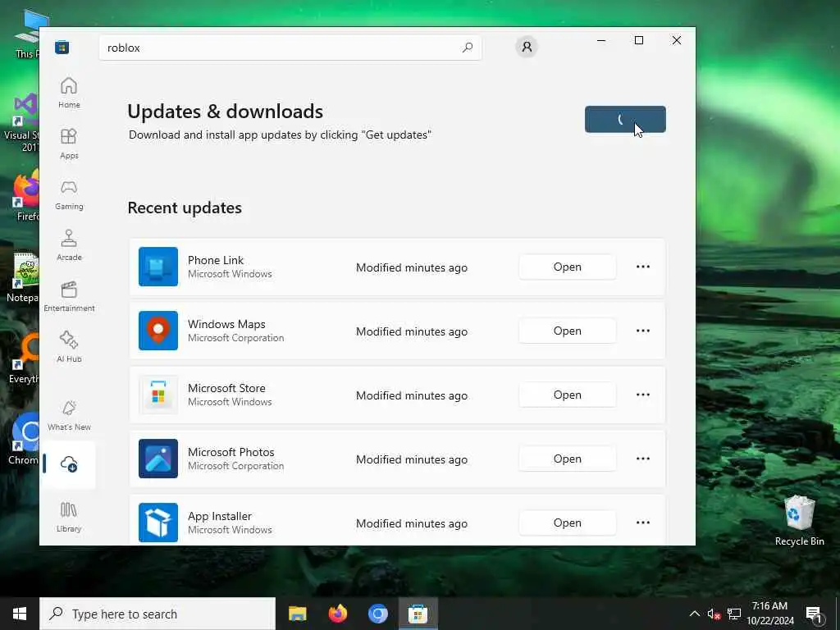Image resolution: width=840 pixels, height=630 pixels.
Task: Open File Explorer from taskbar
Action: point(298,614)
